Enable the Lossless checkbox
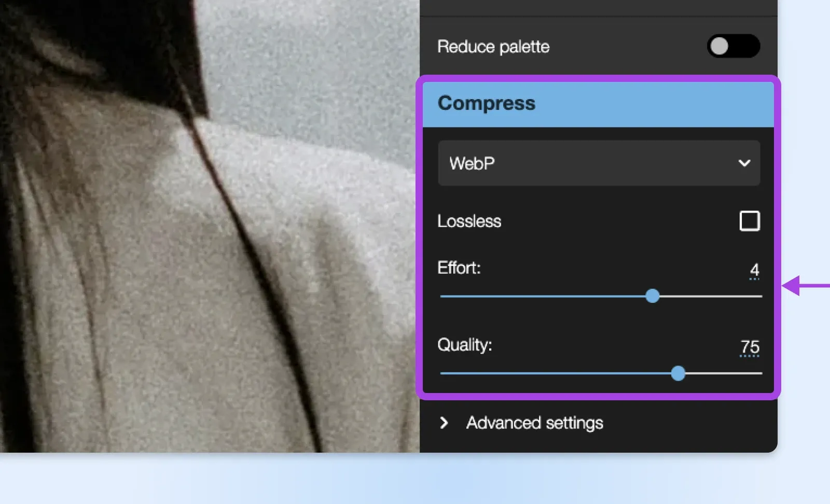 [749, 221]
